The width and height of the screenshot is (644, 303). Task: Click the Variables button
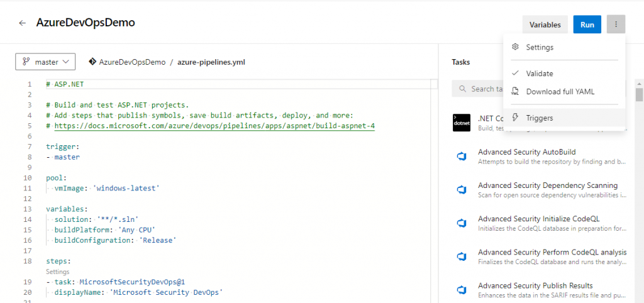(x=545, y=25)
